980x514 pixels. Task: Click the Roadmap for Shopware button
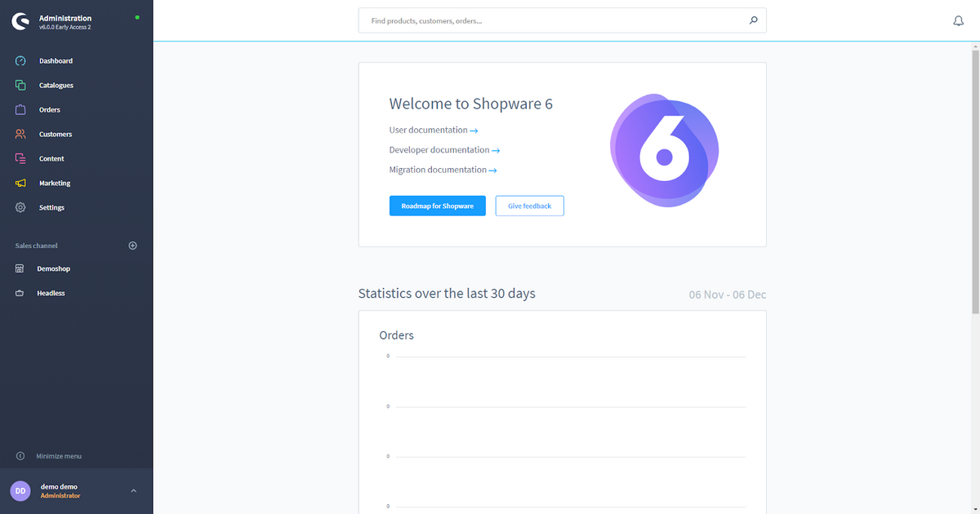point(437,206)
